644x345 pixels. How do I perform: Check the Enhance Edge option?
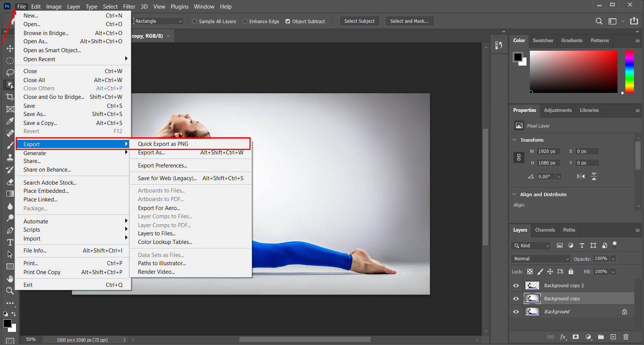coord(245,21)
